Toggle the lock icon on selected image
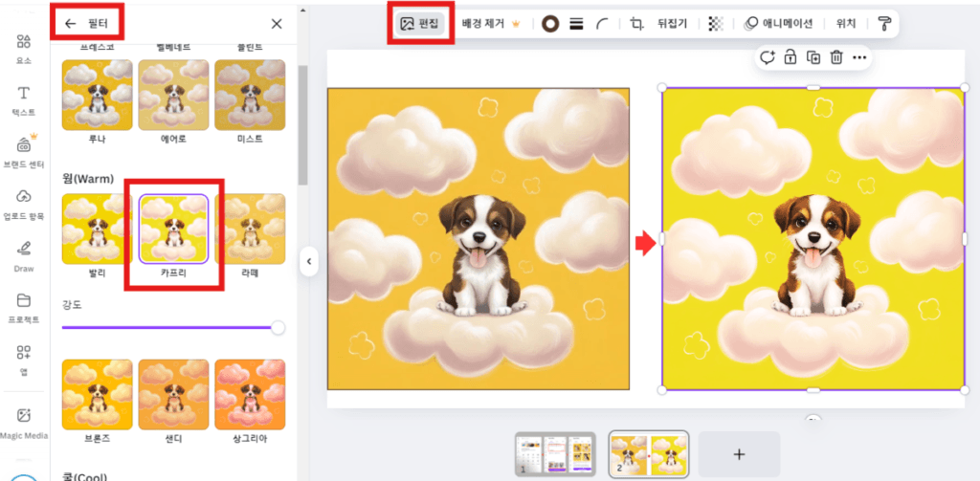The image size is (980, 481). (791, 57)
